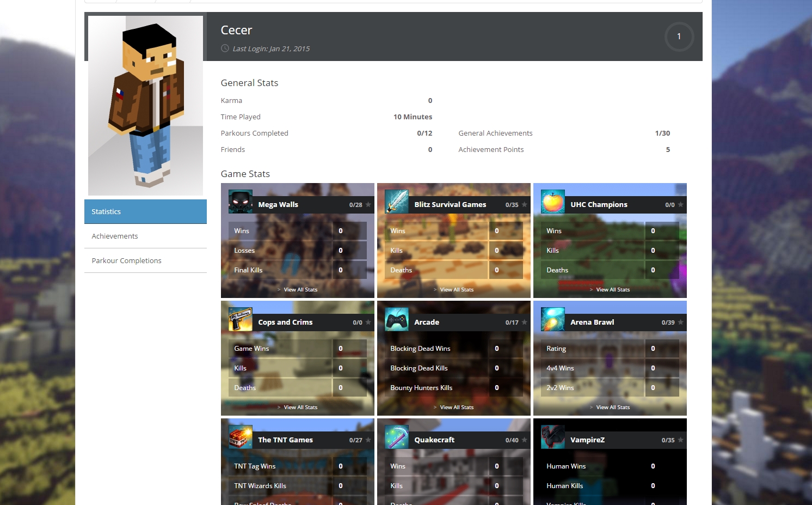Click the Game Wins row in Cops and Crims
The height and width of the screenshot is (505, 812).
[297, 349]
